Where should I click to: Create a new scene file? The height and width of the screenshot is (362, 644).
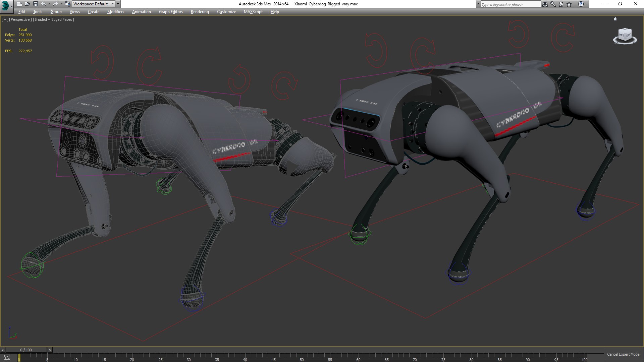(x=19, y=4)
